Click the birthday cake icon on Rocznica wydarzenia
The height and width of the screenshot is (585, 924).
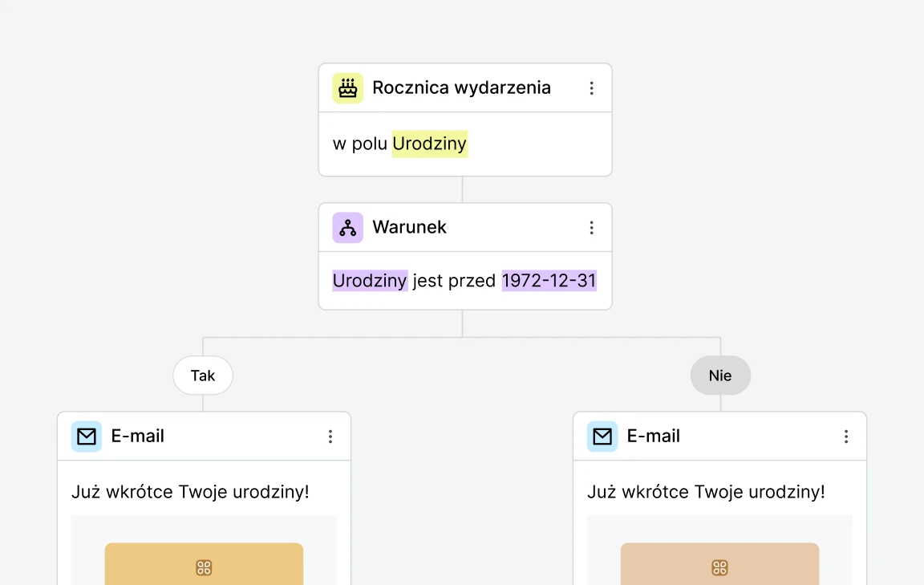coord(347,87)
